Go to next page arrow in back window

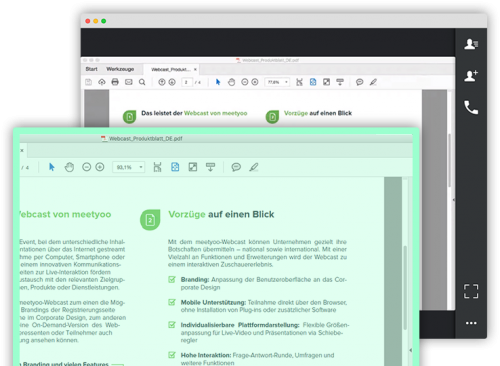pos(172,82)
